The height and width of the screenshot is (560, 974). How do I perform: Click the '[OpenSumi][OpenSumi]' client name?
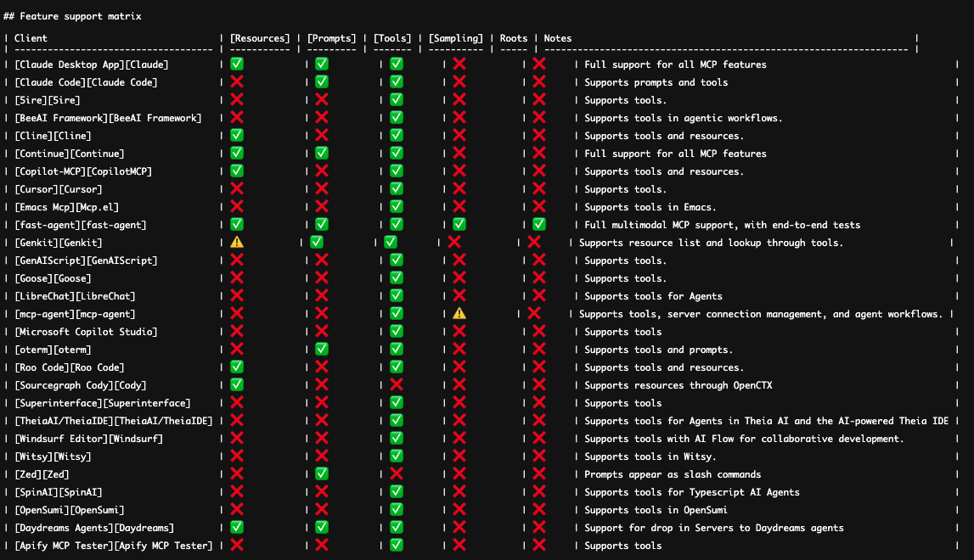click(69, 510)
